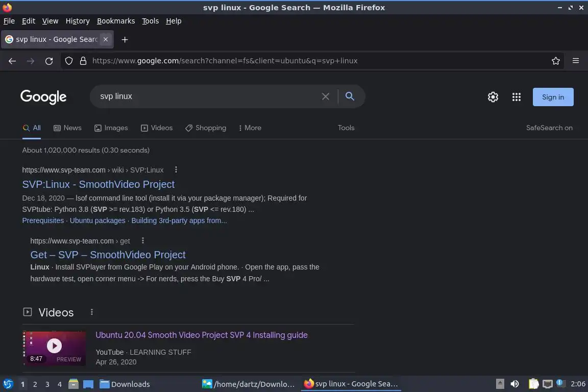Switch to workspace 2

pyautogui.click(x=35, y=384)
